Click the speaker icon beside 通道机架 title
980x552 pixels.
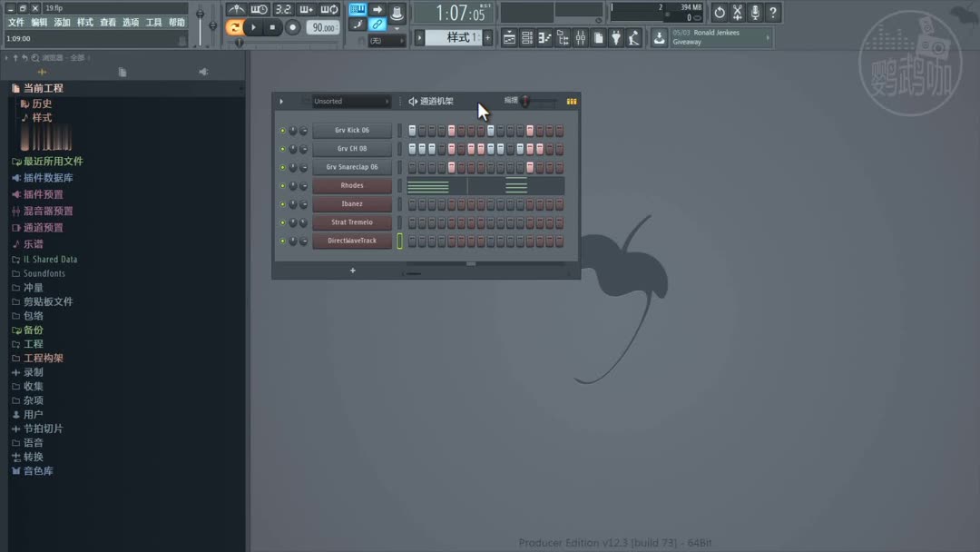click(x=413, y=101)
